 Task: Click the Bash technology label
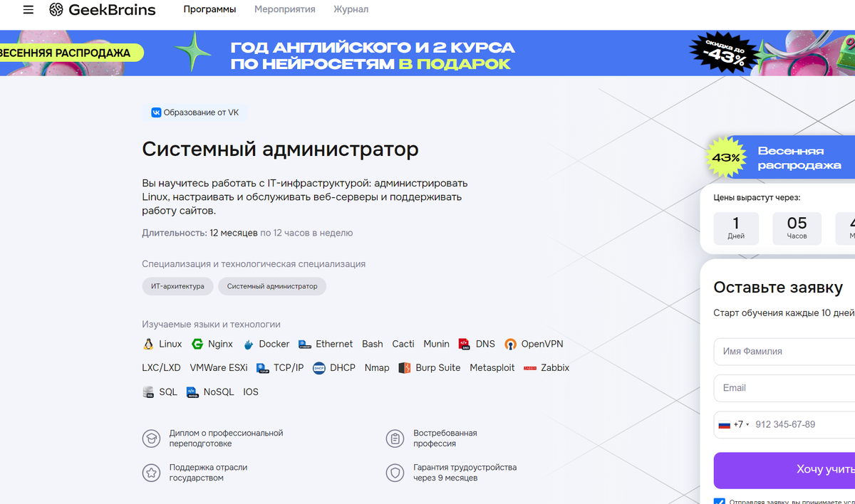pos(373,344)
